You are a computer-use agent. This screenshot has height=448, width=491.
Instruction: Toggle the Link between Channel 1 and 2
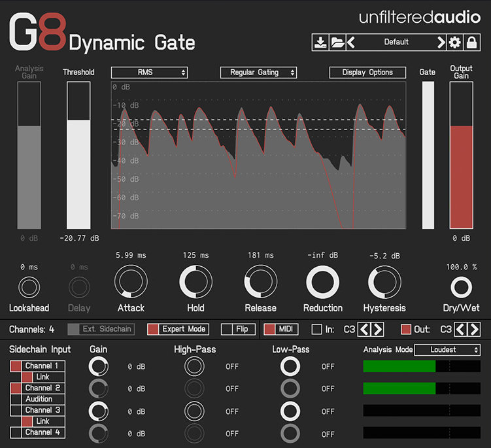[x=43, y=377]
